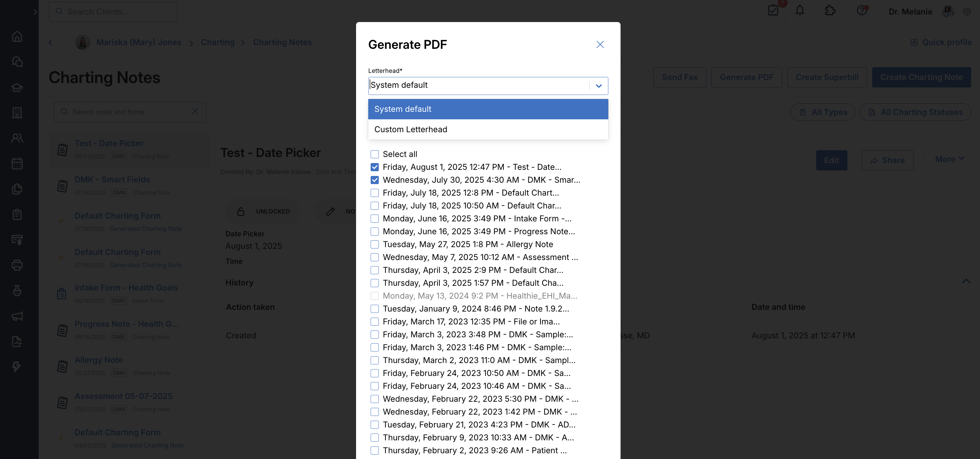
Task: Uncheck Friday, August 1, 2025 Test - Date note
Action: (x=374, y=167)
